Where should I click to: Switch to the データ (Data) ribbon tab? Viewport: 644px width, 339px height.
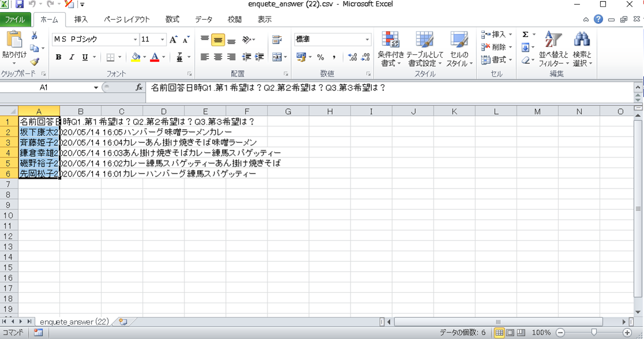[x=204, y=19]
